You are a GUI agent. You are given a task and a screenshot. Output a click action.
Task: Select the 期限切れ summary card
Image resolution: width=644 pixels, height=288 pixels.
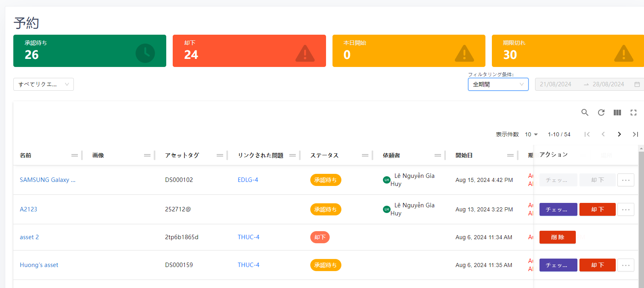click(567, 51)
